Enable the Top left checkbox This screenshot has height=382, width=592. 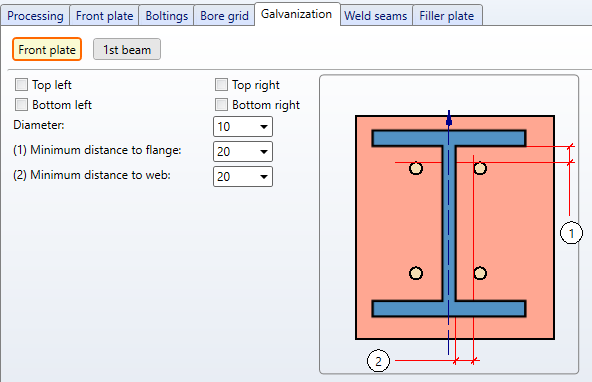click(x=21, y=85)
